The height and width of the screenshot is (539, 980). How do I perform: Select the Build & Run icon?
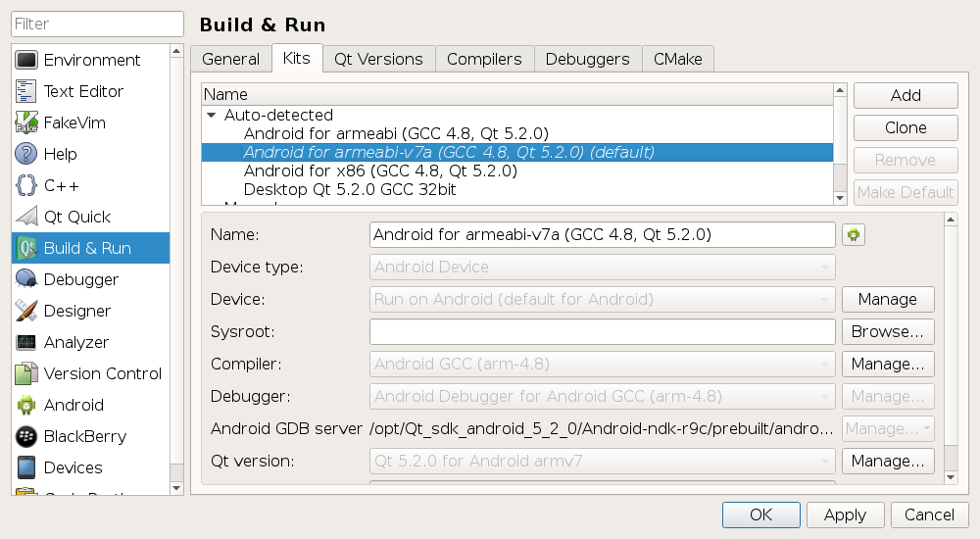pos(26,248)
